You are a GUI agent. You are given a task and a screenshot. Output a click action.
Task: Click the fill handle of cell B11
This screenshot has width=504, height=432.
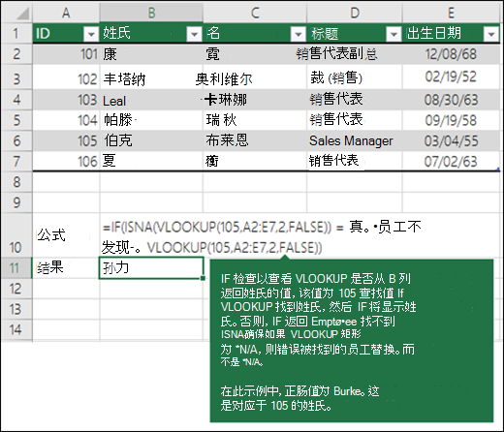click(x=203, y=278)
